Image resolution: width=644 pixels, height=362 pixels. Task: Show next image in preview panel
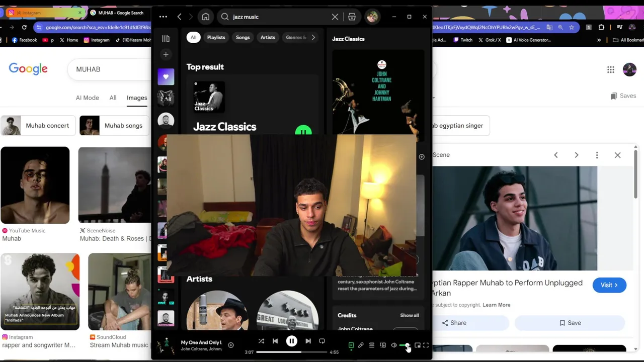click(x=577, y=155)
